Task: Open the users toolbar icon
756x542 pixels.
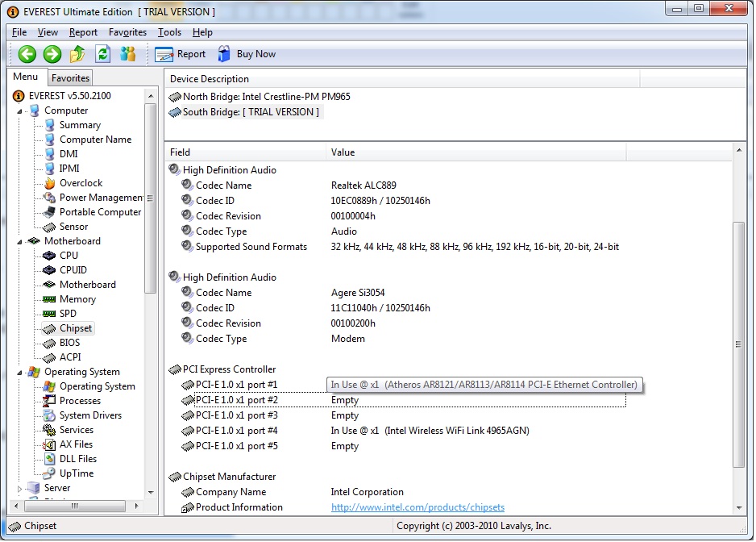Action: (x=128, y=54)
